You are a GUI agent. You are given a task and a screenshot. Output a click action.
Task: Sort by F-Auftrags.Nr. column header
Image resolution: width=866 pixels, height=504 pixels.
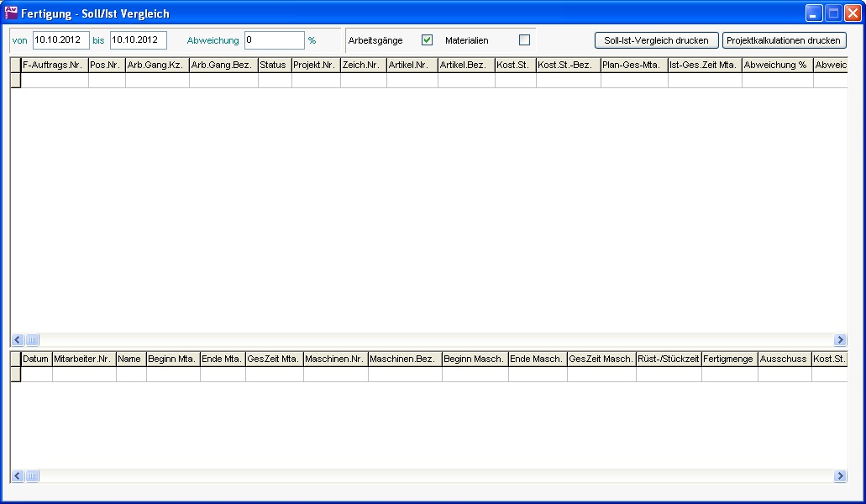(x=54, y=65)
